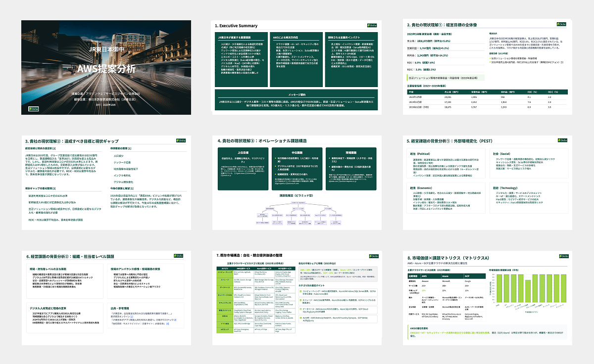This screenshot has height=364, width=594.
Task: Click the AWSの優位性要約 box on slide 8
Action: (x=488, y=332)
